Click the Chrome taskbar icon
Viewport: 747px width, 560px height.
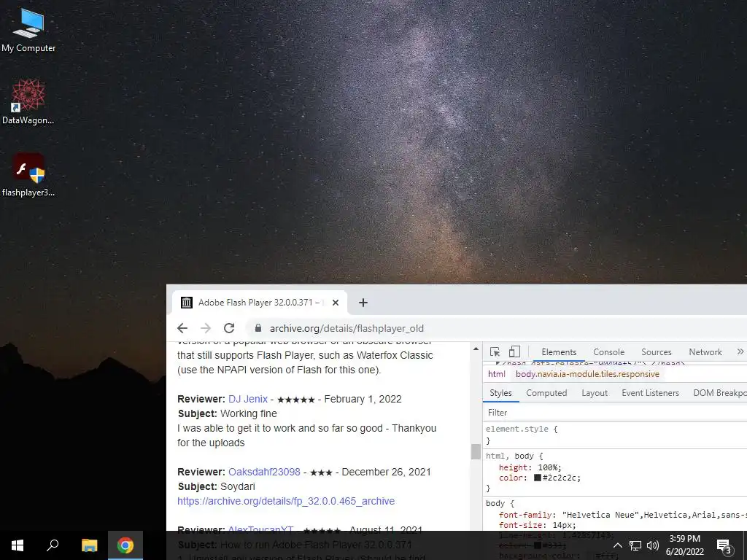[x=125, y=545]
